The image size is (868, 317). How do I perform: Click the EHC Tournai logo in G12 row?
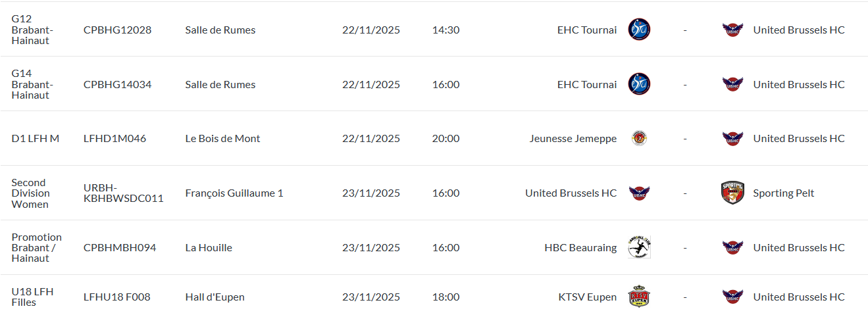pyautogui.click(x=639, y=30)
